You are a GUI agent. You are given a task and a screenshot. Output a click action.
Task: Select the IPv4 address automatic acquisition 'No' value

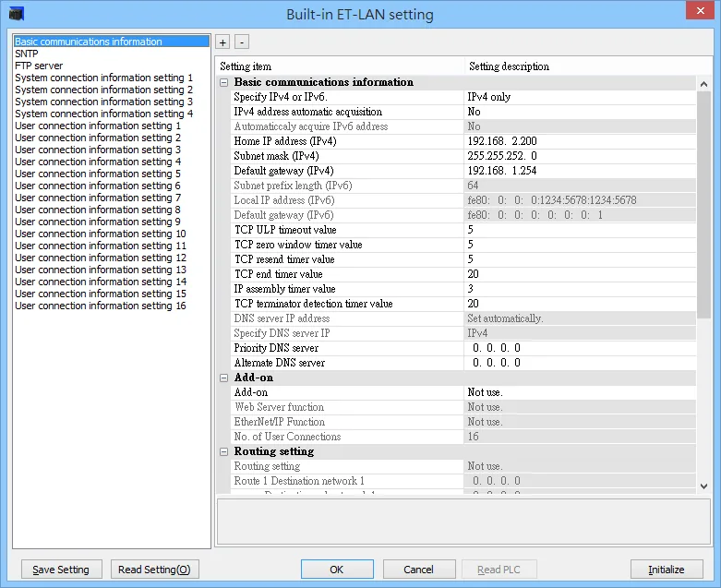[x=580, y=112]
